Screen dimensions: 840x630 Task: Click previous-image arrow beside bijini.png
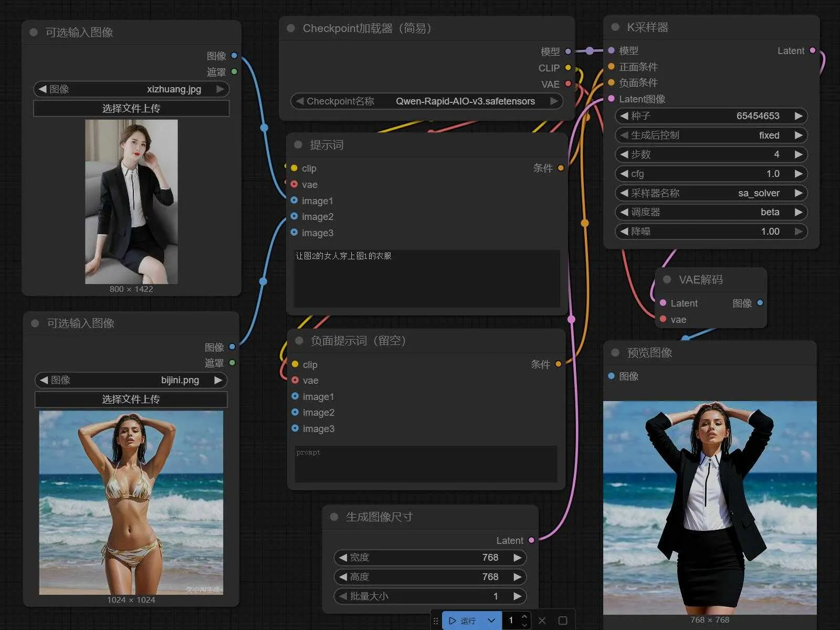click(x=44, y=380)
